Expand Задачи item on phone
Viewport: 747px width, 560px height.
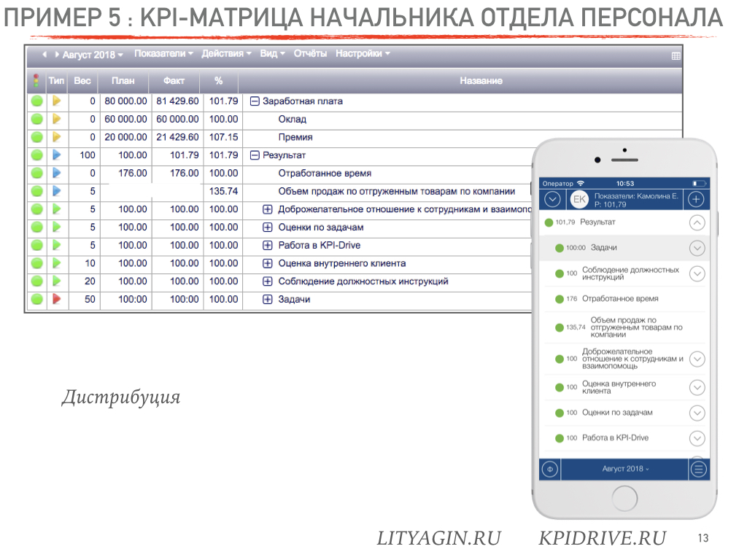click(x=697, y=248)
